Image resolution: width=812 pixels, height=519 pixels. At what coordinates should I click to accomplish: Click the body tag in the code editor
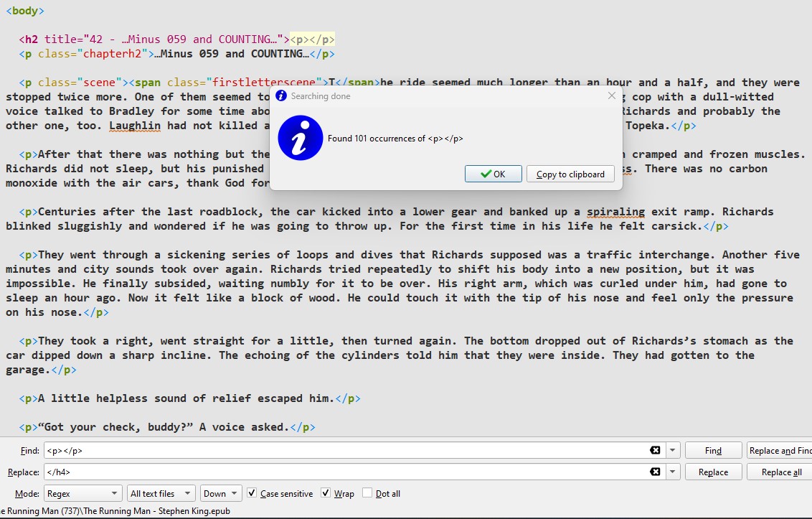[25, 10]
